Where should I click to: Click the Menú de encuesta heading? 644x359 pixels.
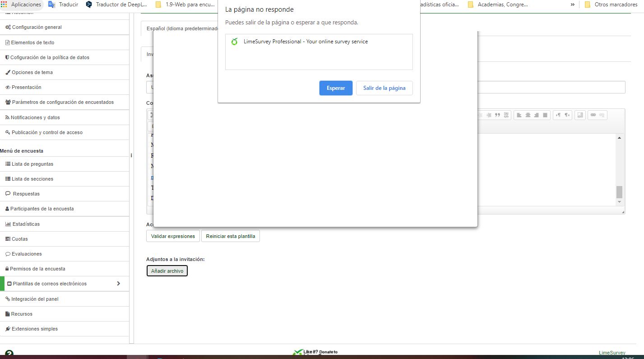click(x=22, y=151)
